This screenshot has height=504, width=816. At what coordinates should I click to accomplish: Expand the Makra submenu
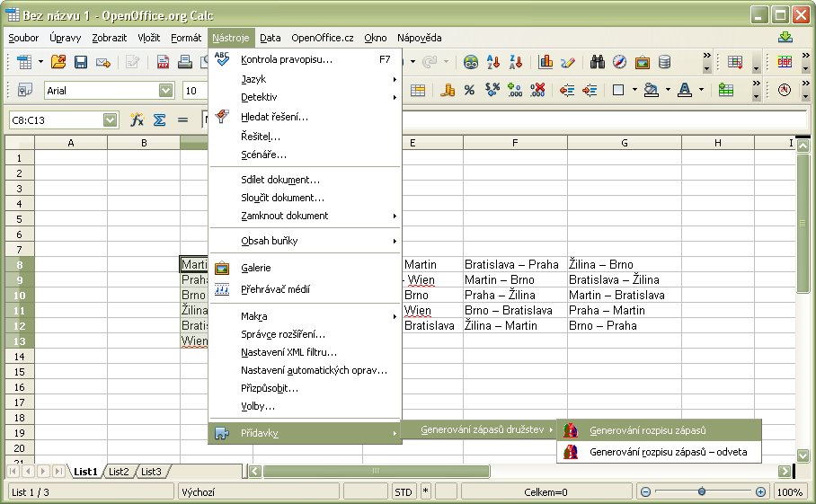tap(306, 316)
